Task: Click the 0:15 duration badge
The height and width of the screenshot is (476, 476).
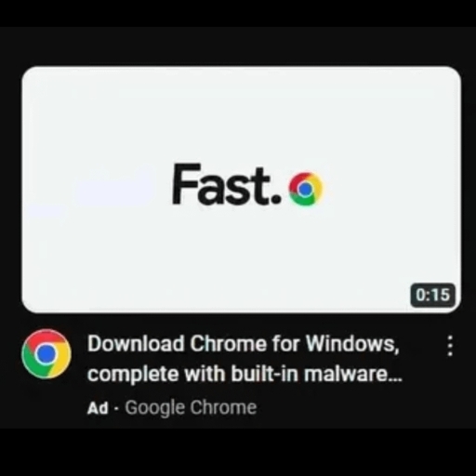Action: pos(432,295)
